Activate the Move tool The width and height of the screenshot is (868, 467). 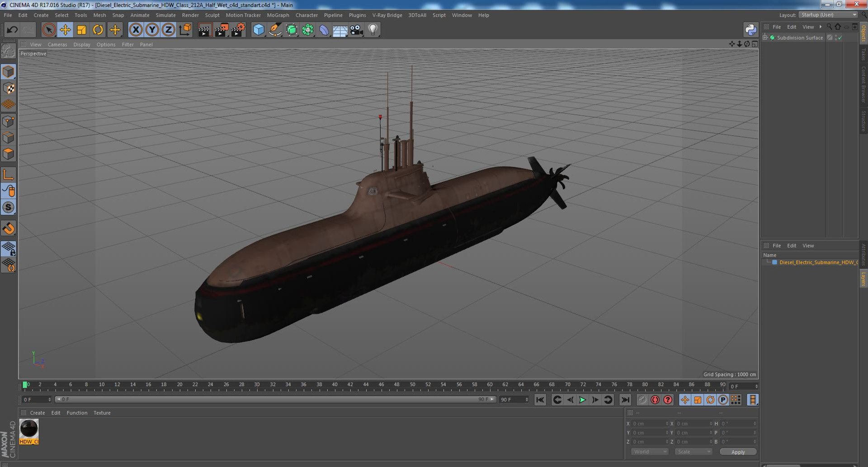[65, 30]
